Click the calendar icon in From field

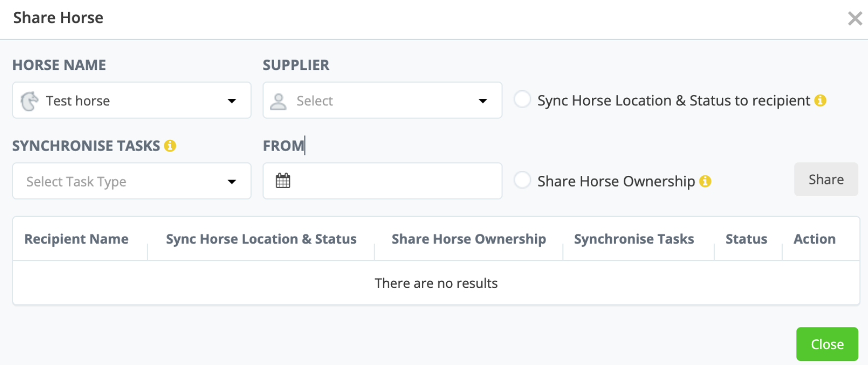coord(283,181)
